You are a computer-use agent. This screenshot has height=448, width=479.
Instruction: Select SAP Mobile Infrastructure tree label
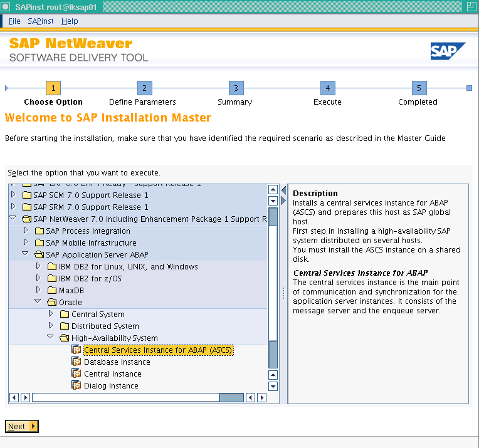[91, 242]
